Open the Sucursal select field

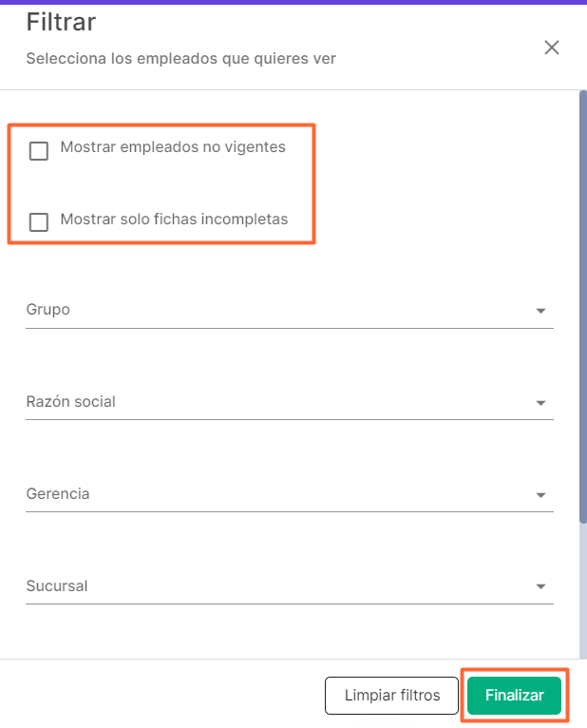(275, 586)
